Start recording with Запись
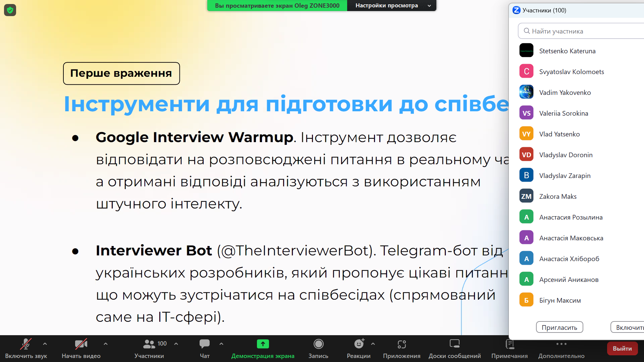644x362 pixels. pyautogui.click(x=318, y=349)
